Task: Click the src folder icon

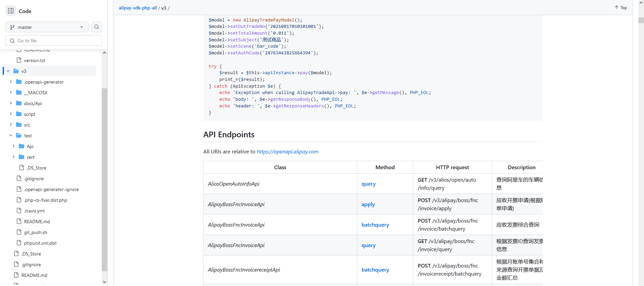Action: [x=19, y=125]
